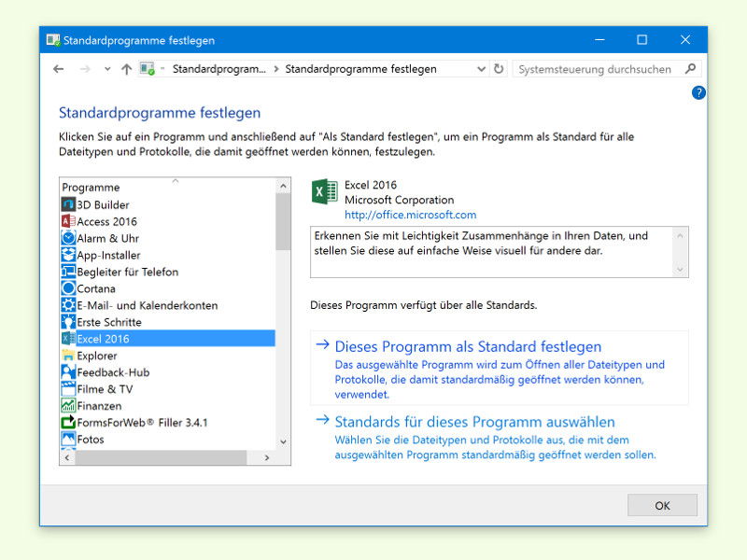Image resolution: width=747 pixels, height=560 pixels.
Task: Expand the breadcrumb chevron after Standardprogram...
Action: (x=275, y=69)
